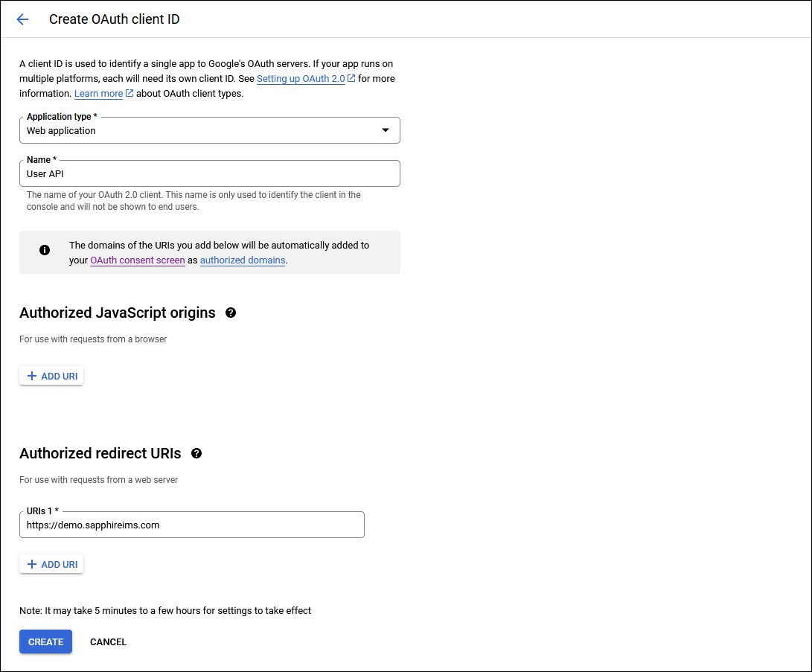812x672 pixels.
Task: Add URI under Authorized JavaScript origins
Action: (51, 377)
